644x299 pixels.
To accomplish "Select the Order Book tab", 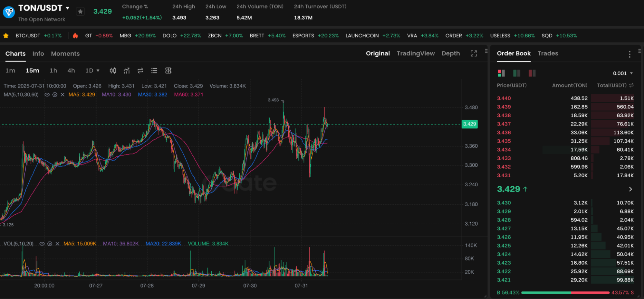I will [514, 53].
